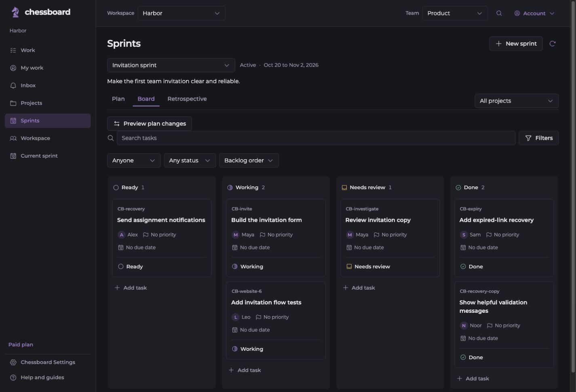Open the search magnifier in top bar
The width and height of the screenshot is (576, 392).
499,13
